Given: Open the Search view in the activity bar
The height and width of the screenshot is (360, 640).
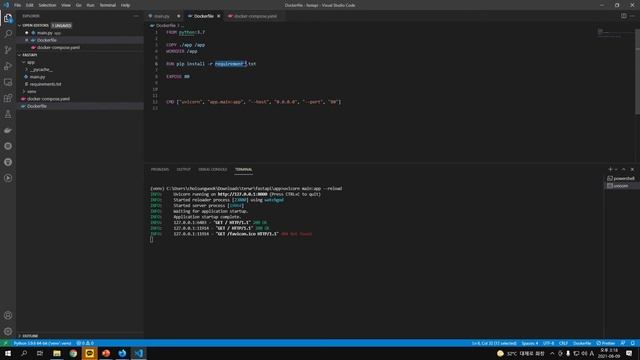Looking at the screenshot, I should tap(8, 34).
